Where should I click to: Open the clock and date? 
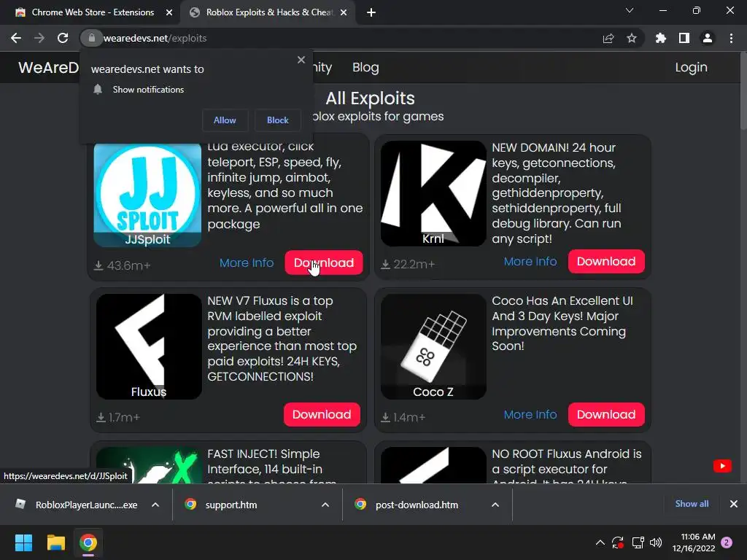694,542
